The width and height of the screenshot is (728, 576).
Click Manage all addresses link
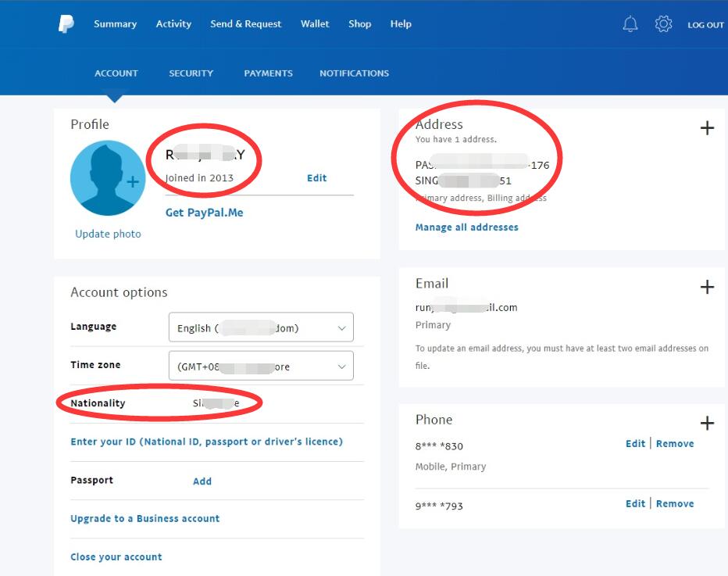click(466, 227)
